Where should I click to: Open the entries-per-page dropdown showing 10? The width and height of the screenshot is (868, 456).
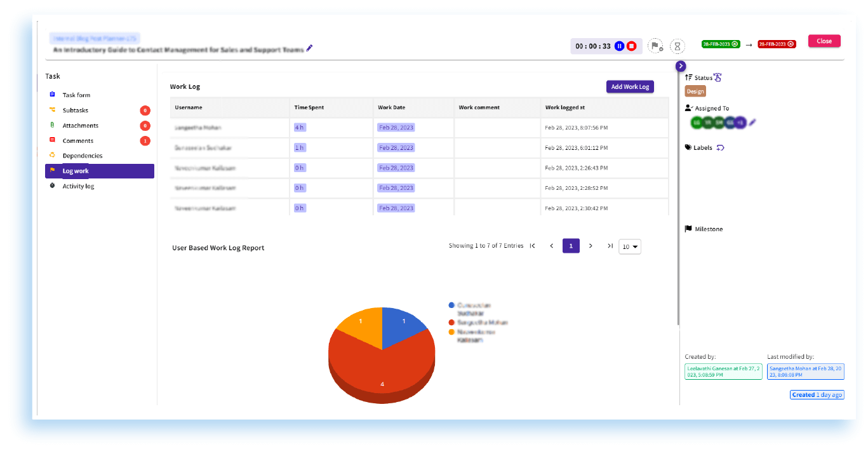coord(629,246)
